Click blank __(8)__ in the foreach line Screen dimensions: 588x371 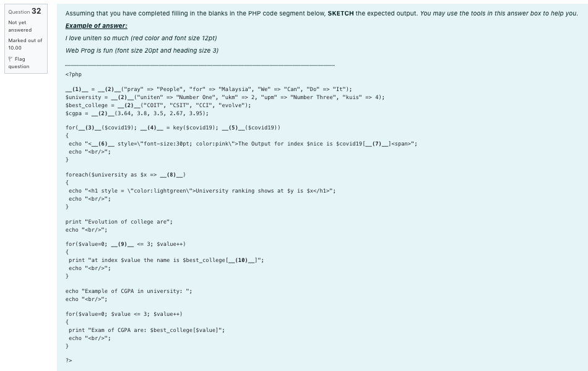171,174
